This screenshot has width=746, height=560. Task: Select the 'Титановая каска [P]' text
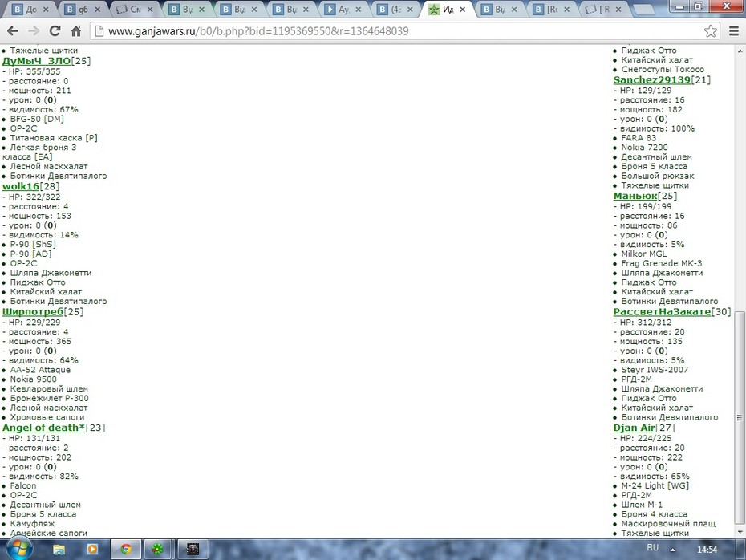point(54,138)
